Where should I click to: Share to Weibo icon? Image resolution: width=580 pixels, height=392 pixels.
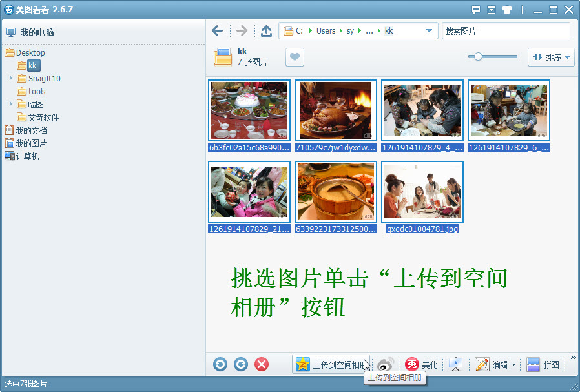click(385, 365)
